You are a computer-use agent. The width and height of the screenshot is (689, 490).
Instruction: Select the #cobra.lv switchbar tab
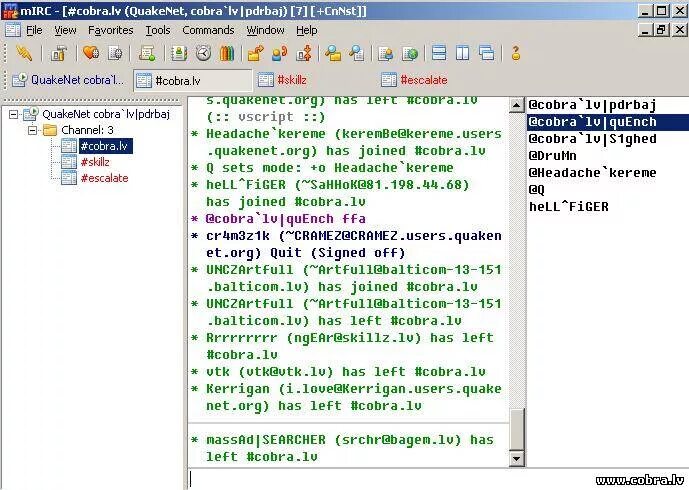pyautogui.click(x=193, y=80)
